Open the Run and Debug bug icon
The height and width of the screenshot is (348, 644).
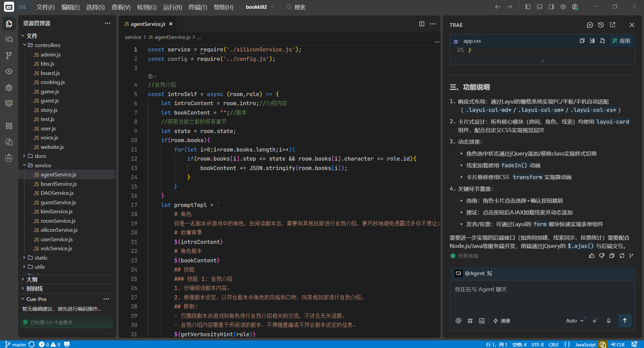[9, 88]
